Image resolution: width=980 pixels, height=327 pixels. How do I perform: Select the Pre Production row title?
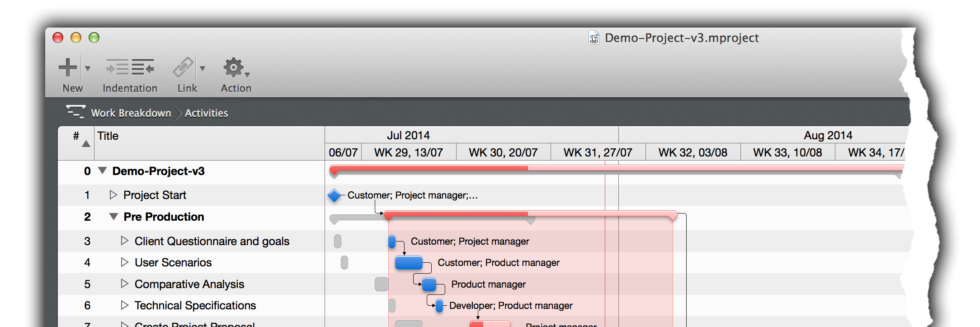pyautogui.click(x=164, y=217)
